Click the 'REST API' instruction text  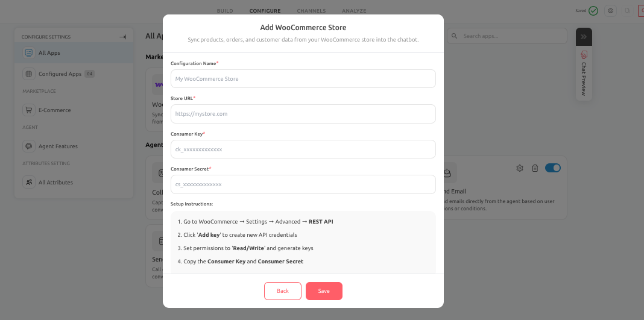coord(321,222)
